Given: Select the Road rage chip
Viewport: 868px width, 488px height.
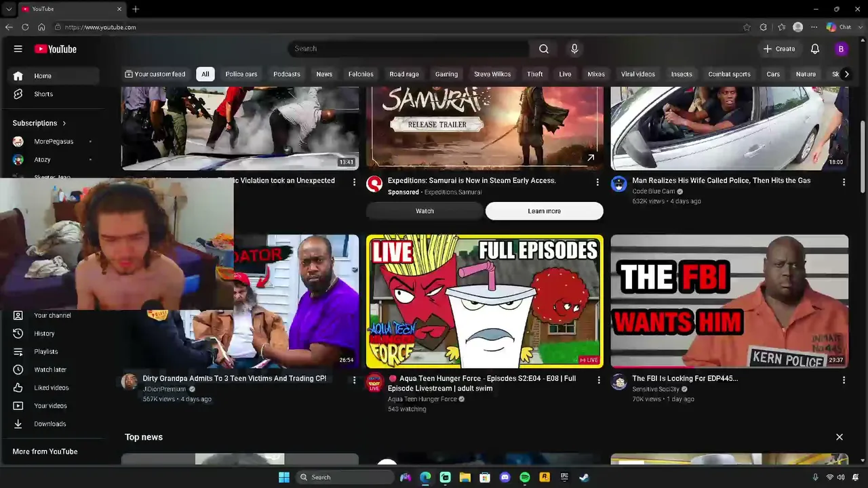Looking at the screenshot, I should coord(404,74).
